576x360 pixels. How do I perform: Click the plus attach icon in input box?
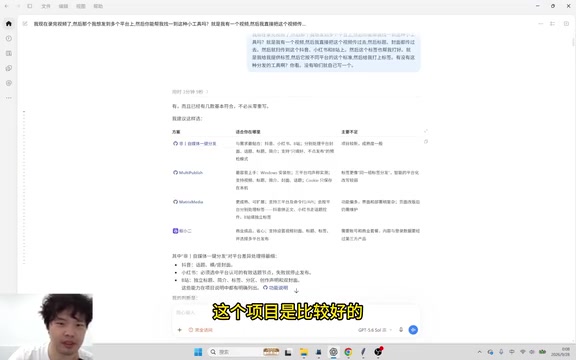click(180, 330)
